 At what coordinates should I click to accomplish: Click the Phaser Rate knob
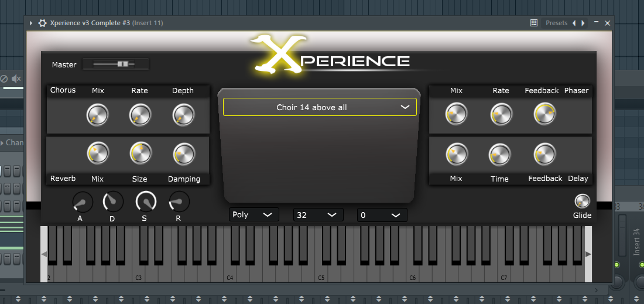tap(501, 114)
